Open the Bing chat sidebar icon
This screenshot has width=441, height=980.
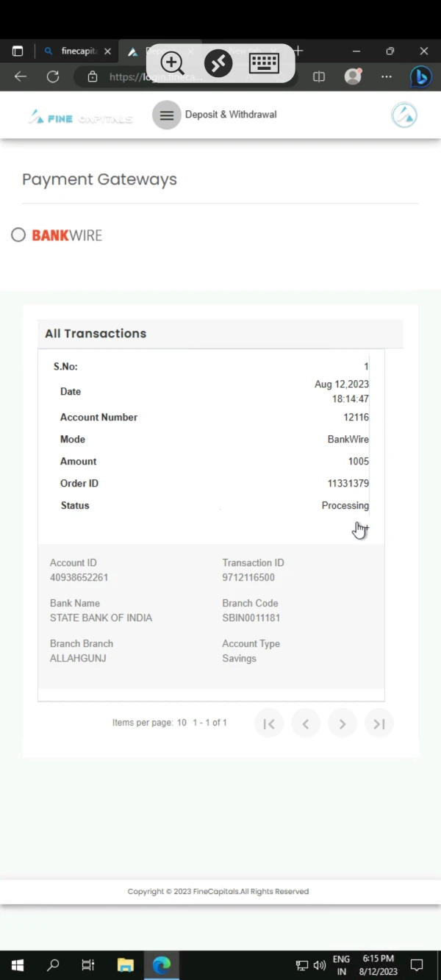tap(420, 76)
